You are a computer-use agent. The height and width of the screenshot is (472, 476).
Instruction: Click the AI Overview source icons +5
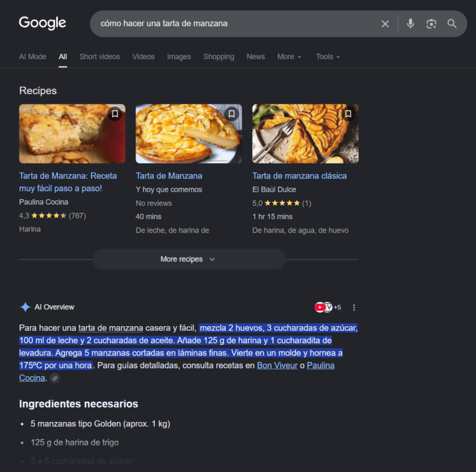coord(328,307)
